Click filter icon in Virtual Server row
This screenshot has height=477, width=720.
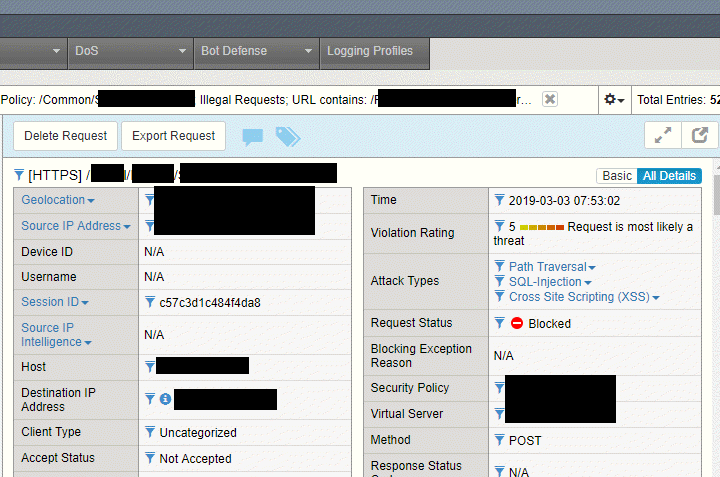pos(499,414)
